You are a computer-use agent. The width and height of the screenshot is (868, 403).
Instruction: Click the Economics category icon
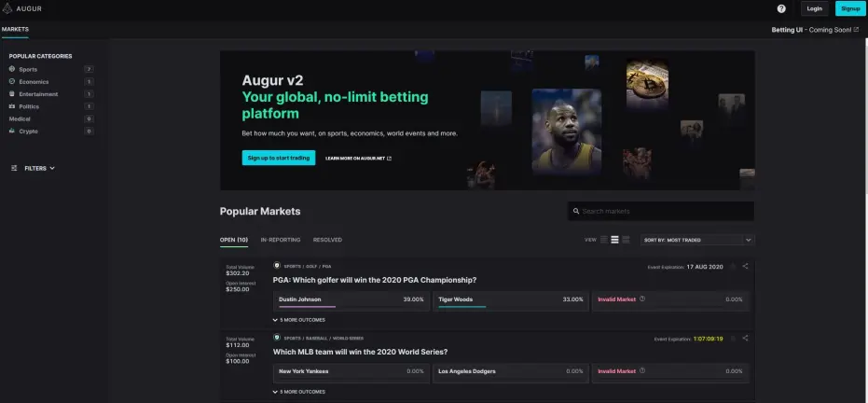coord(12,81)
